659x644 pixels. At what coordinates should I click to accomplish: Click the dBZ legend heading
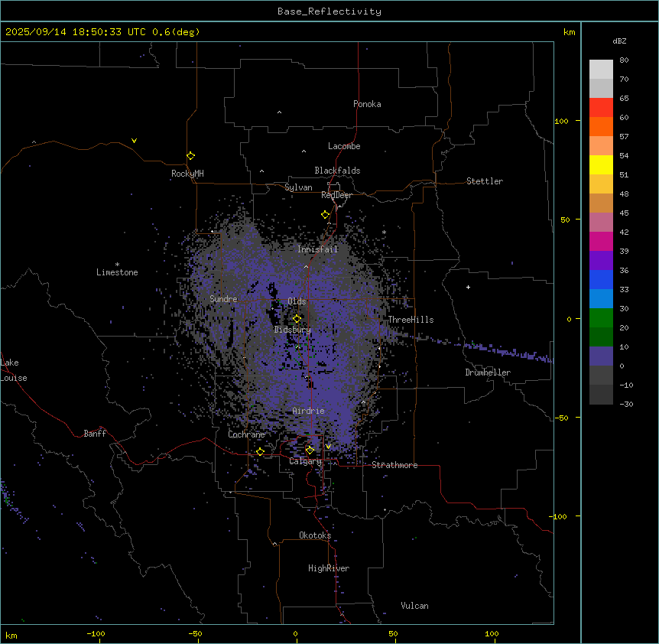619,41
